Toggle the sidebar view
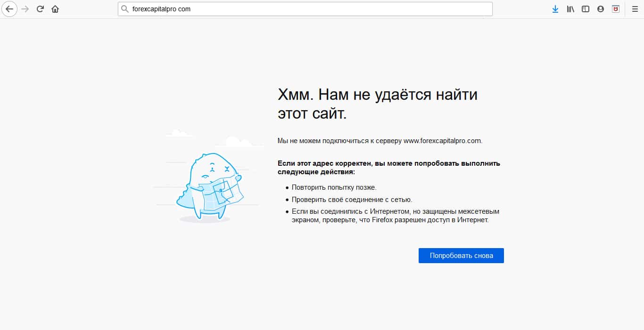Viewport: 644px width, 330px height. 586,9
